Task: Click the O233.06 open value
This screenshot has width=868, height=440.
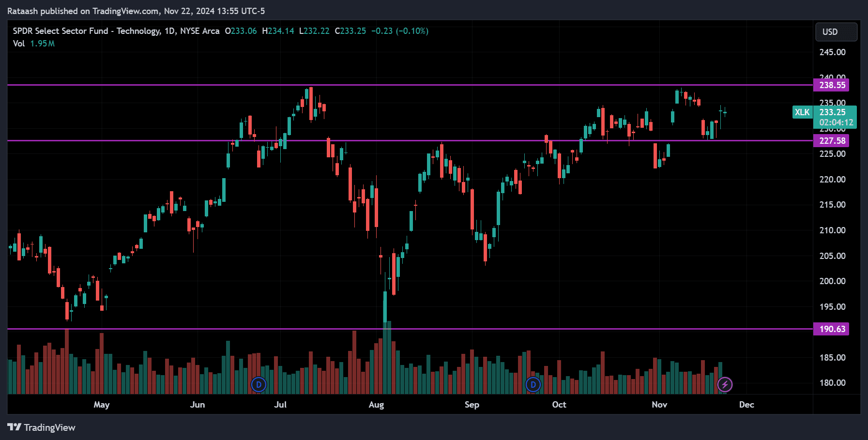Action: [x=241, y=31]
